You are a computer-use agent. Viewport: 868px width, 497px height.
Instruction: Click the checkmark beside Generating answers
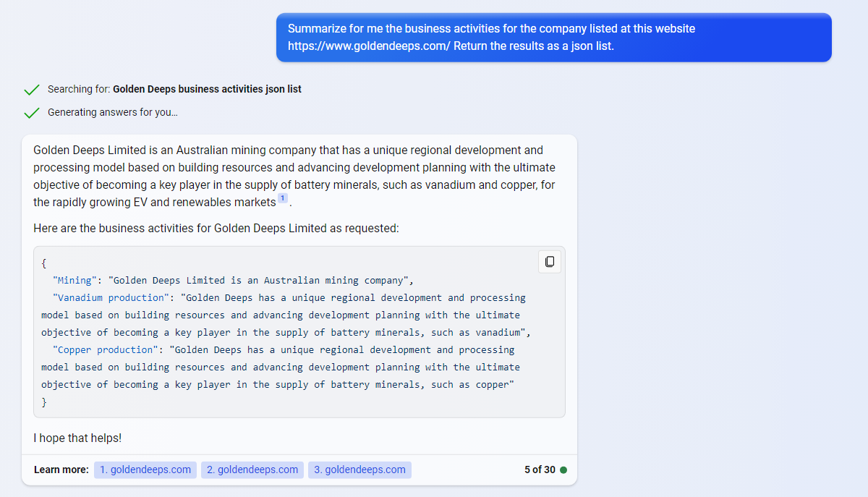click(31, 113)
